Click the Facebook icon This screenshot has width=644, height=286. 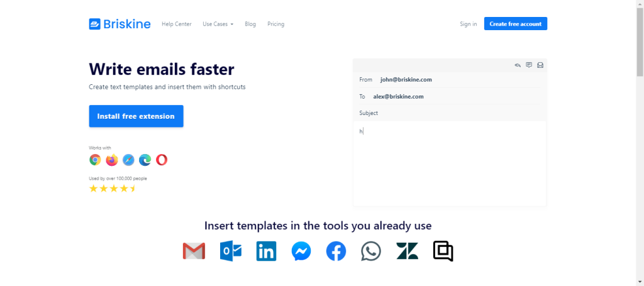point(336,251)
